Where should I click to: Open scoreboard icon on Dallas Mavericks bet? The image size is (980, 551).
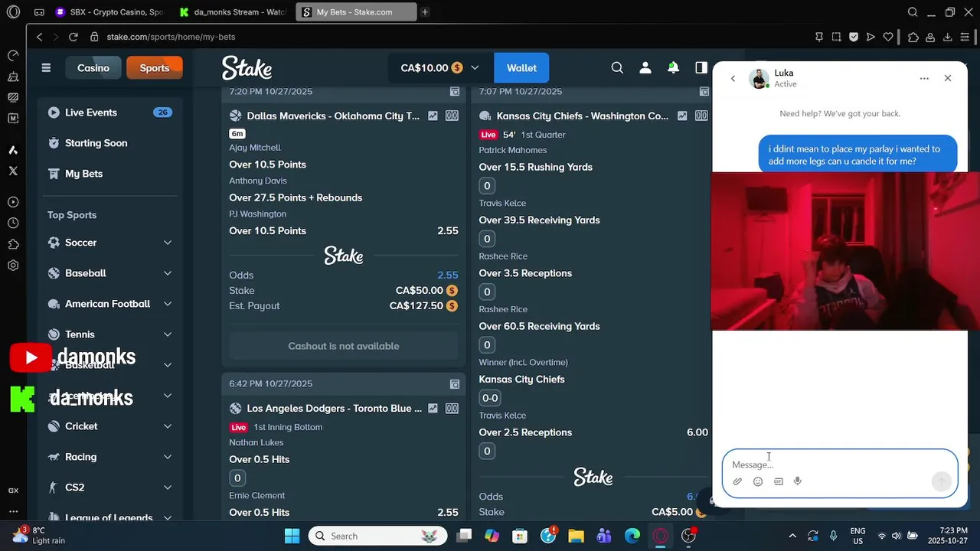click(452, 116)
